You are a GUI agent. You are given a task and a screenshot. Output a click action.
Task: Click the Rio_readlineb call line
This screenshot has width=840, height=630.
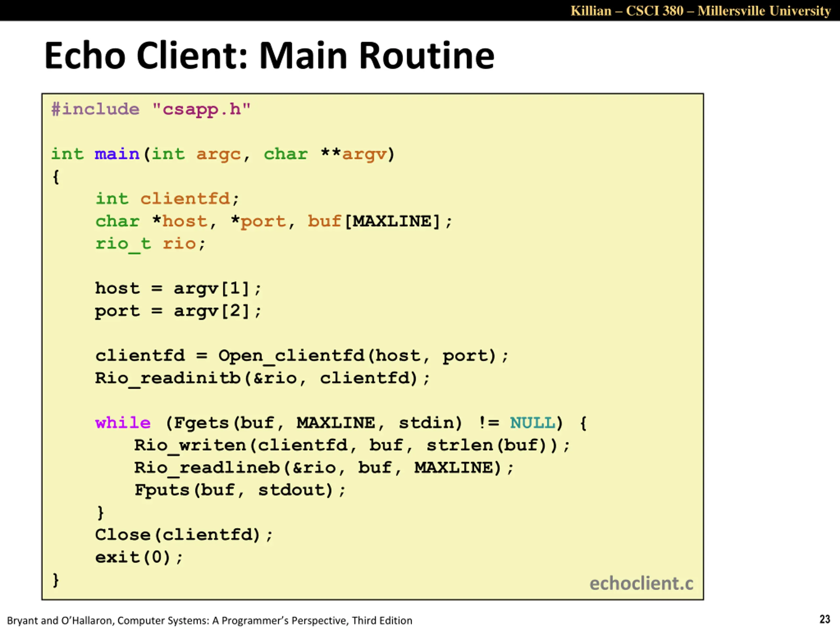tap(324, 468)
